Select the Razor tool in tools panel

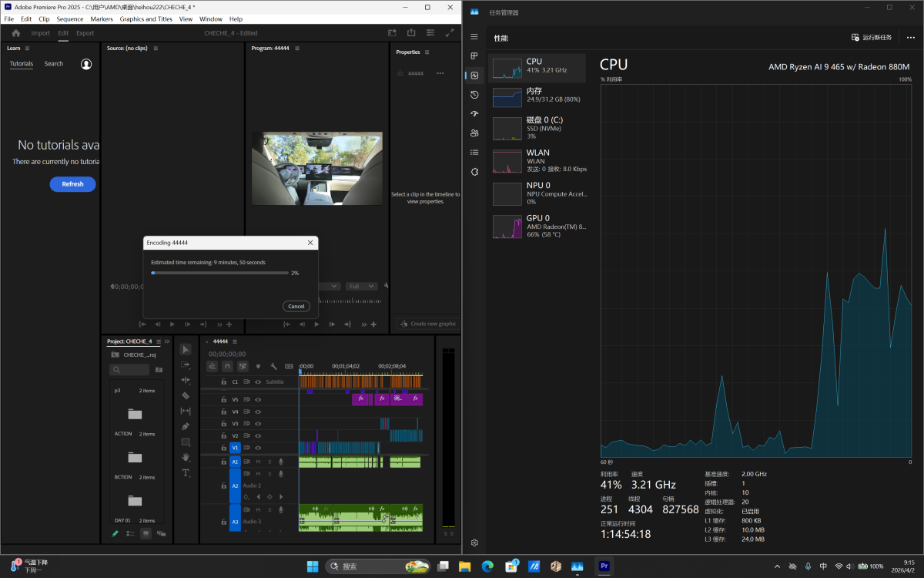(186, 395)
